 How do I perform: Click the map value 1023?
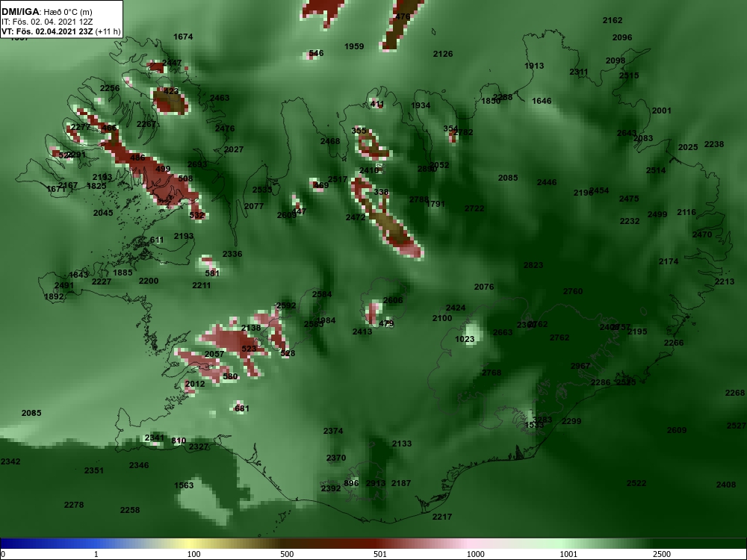(465, 339)
